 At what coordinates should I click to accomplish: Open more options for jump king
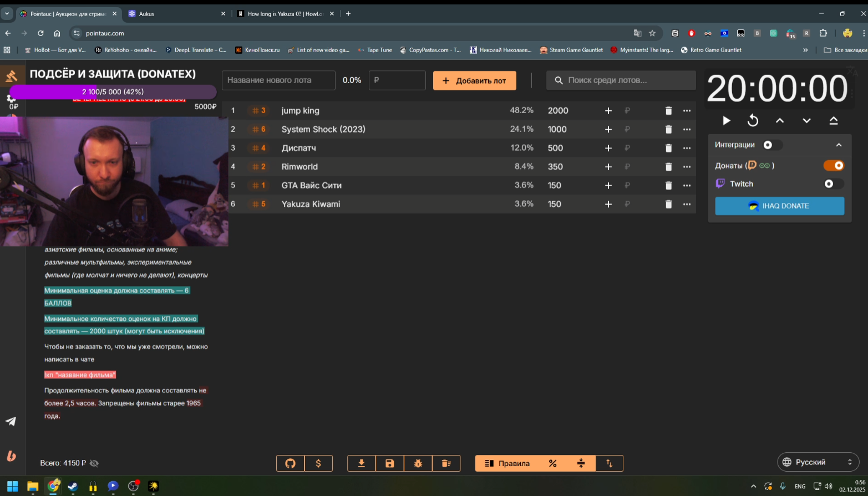(x=687, y=111)
